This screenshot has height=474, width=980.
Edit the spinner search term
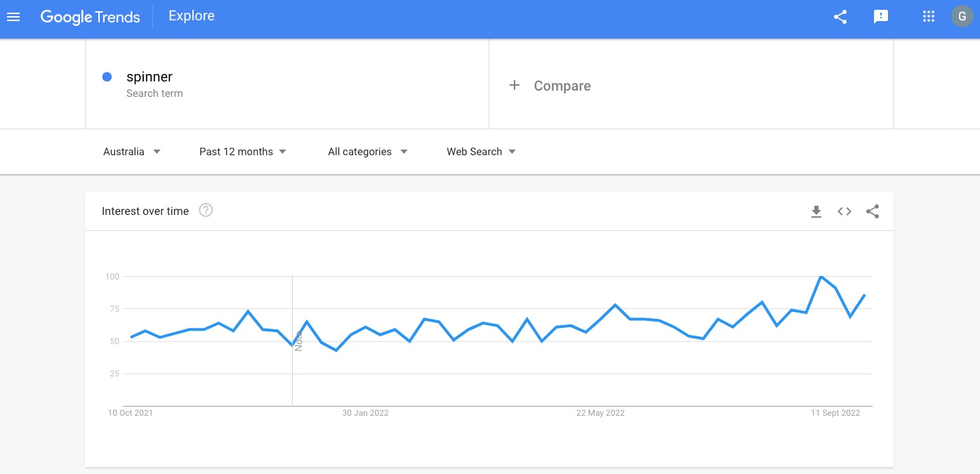149,77
